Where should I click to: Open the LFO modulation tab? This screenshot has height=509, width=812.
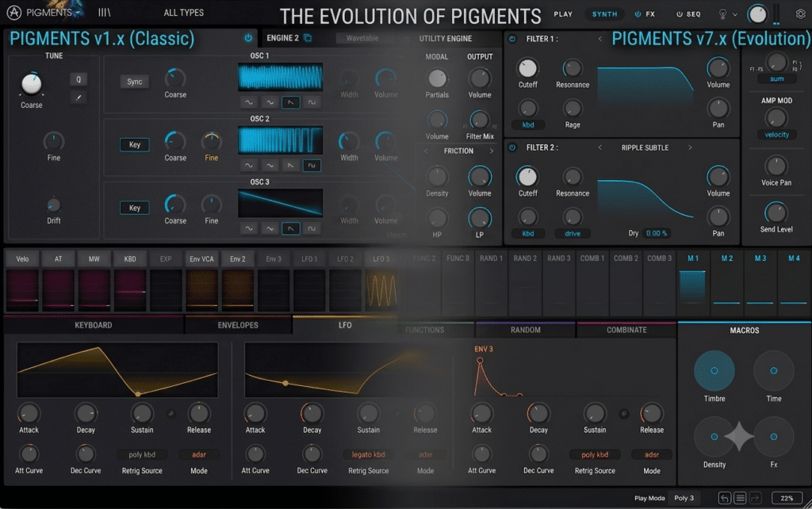coord(345,325)
